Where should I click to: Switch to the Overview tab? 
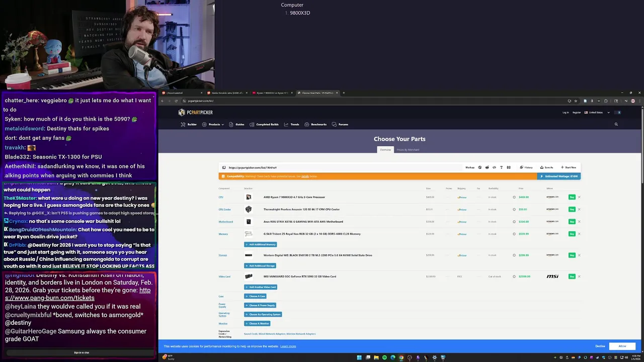click(x=385, y=150)
